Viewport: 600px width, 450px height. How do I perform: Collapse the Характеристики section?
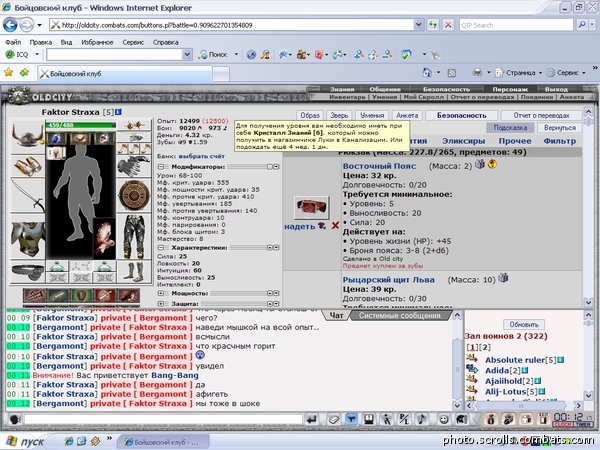coord(161,248)
